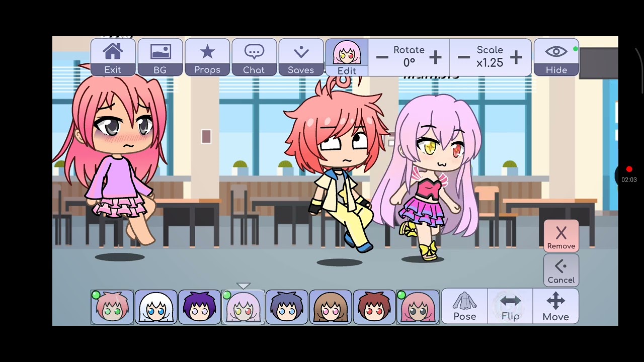
Task: Open the Props star menu
Action: click(x=207, y=57)
